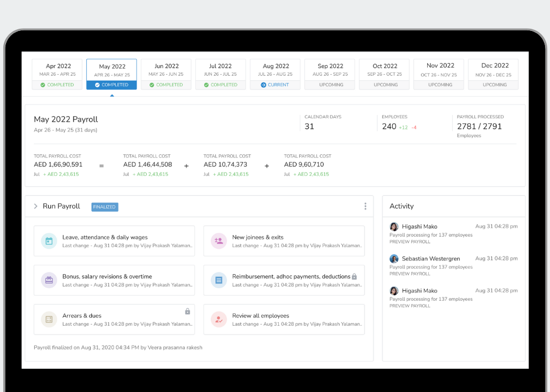
Task: Click the AED 9,60,710 cost figure
Action: point(304,164)
